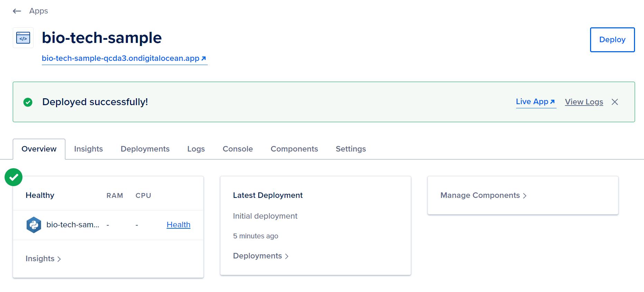644x292 pixels.
Task: Click the green Healthy status check badge
Action: [x=13, y=177]
